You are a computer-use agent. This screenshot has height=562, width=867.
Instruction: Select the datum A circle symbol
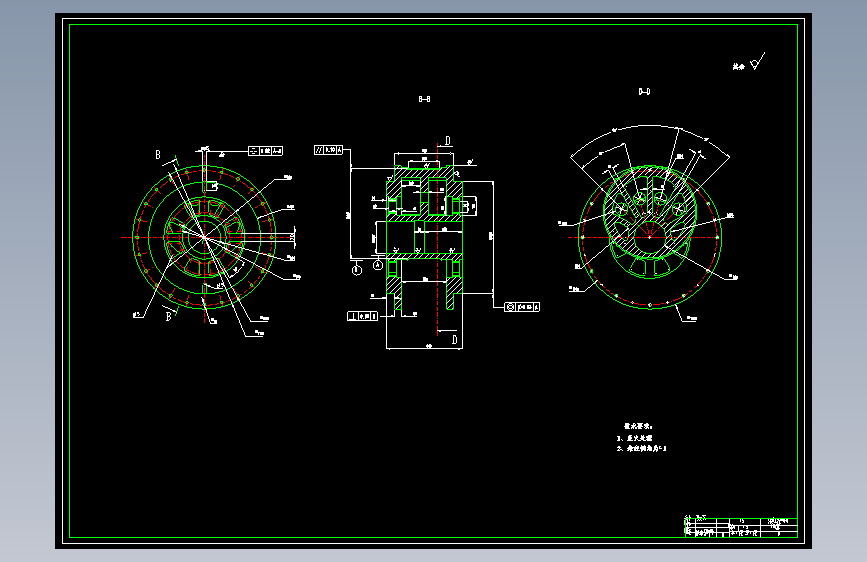[378, 266]
